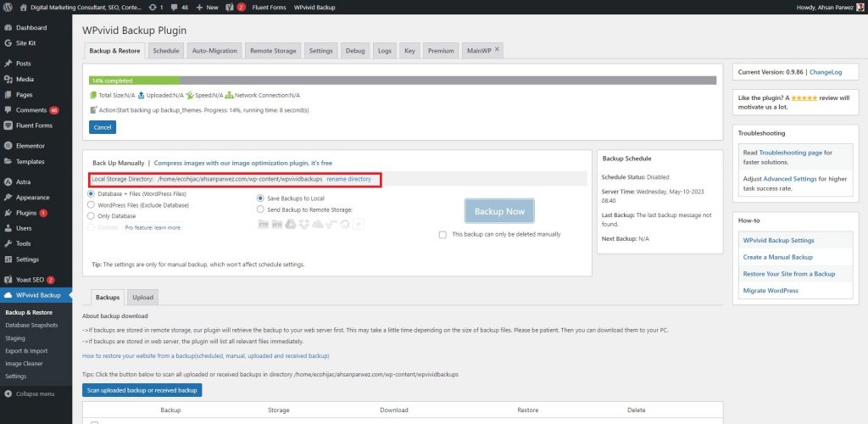Open Users in the sidebar
Viewport: 868px width, 424px height.
pyautogui.click(x=24, y=228)
